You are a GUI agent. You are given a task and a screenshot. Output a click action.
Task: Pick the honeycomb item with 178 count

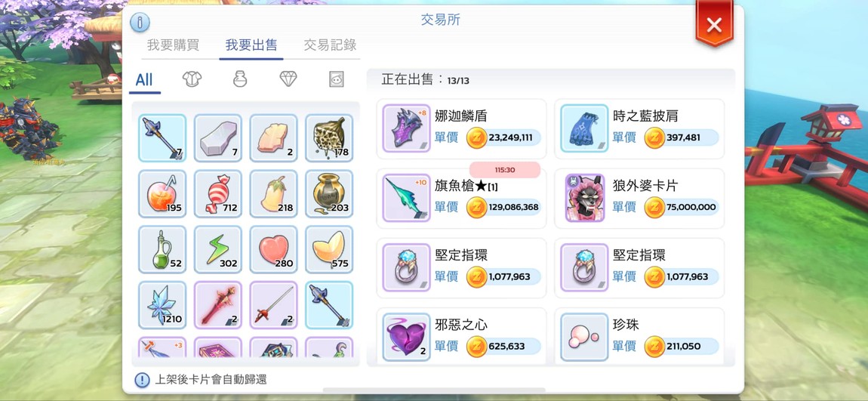pyautogui.click(x=329, y=138)
